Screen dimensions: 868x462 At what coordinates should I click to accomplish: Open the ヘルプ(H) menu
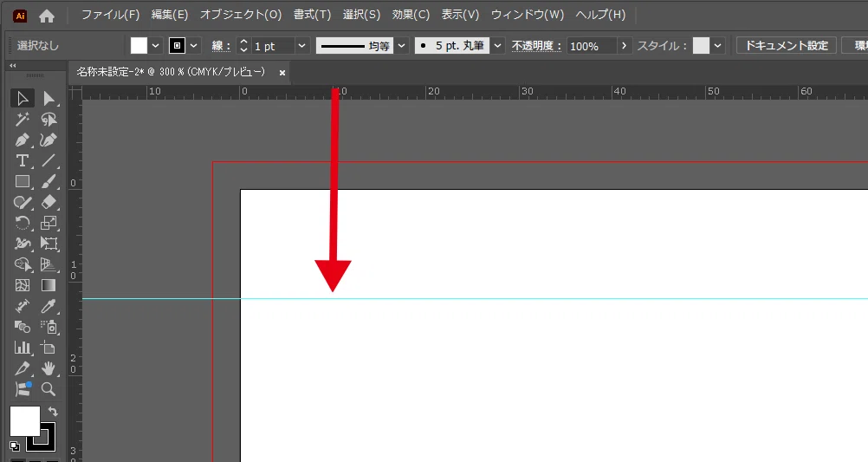click(x=600, y=15)
